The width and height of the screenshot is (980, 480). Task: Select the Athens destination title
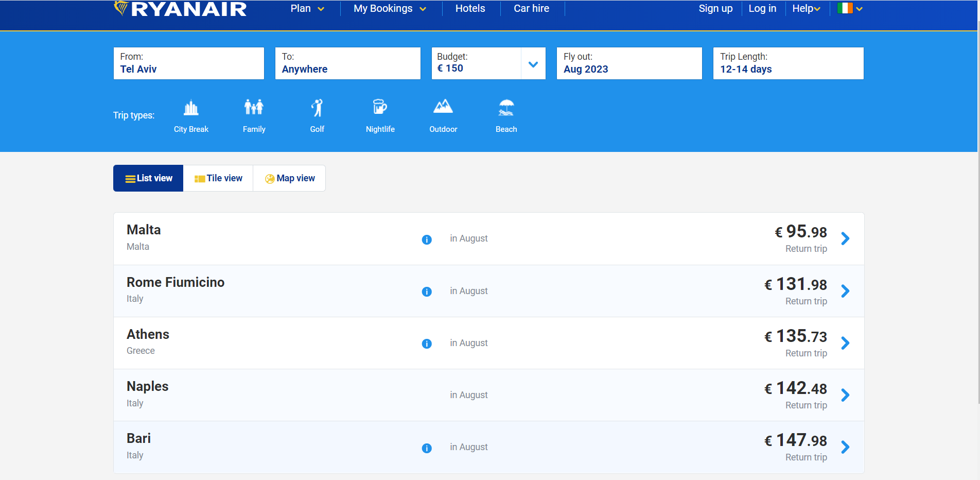[148, 334]
